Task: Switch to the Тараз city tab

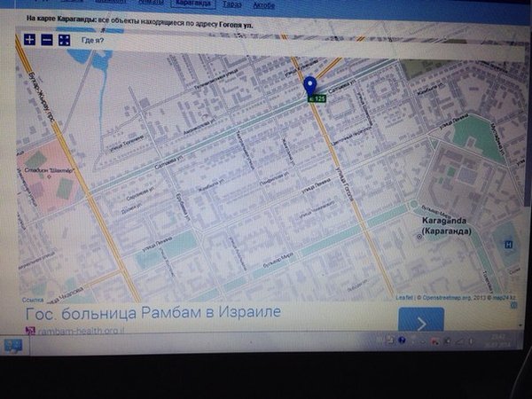Action: (x=231, y=4)
